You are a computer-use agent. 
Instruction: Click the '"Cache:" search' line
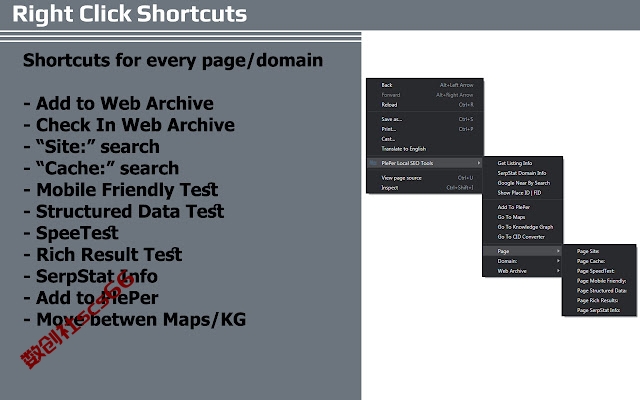(101, 168)
